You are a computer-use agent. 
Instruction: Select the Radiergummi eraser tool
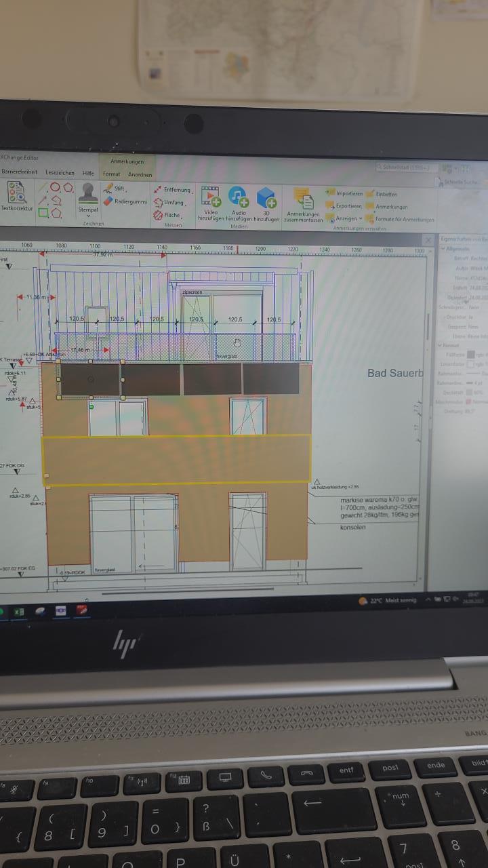126,201
